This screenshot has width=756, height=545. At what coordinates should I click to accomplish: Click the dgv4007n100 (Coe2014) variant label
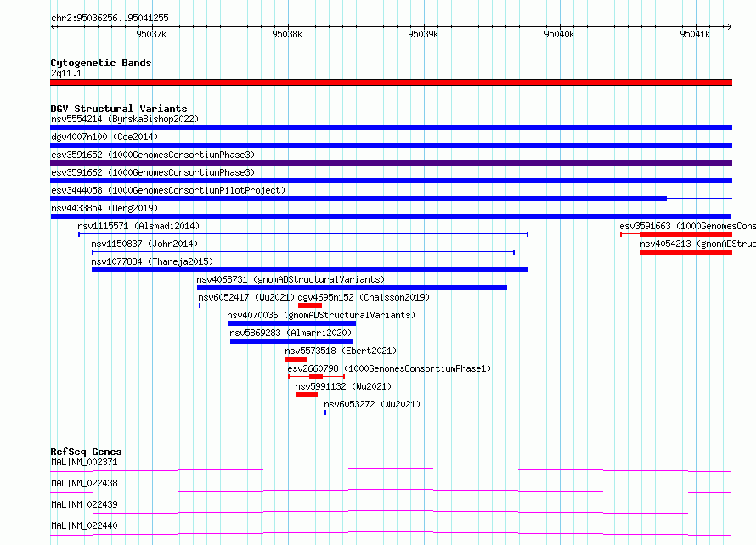(x=104, y=137)
